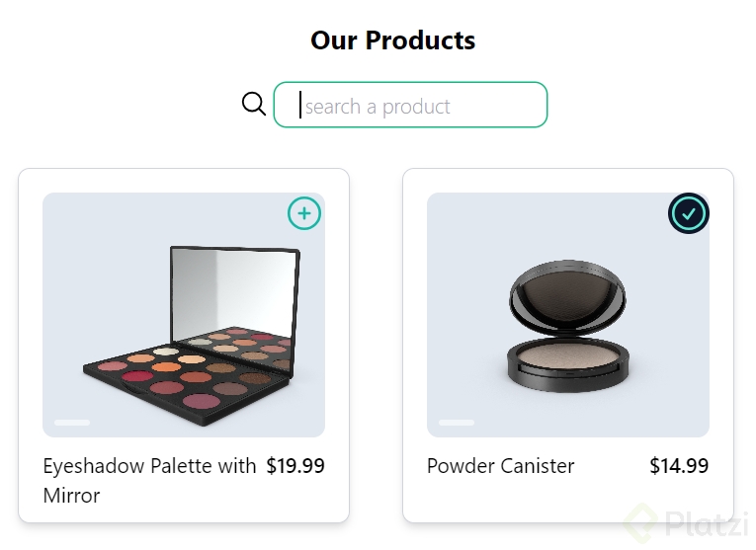Click the magnifying glass search icon
The width and height of the screenshot is (756, 550).
point(254,104)
